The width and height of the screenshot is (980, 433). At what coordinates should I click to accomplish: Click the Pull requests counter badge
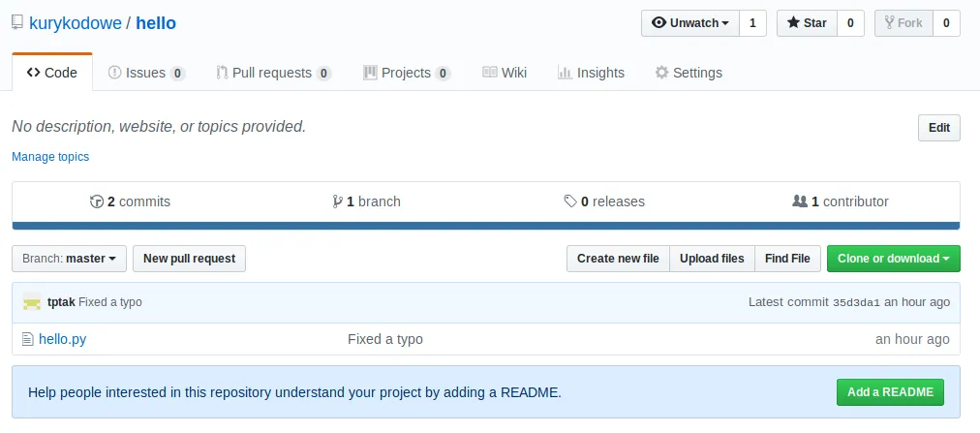pos(323,74)
